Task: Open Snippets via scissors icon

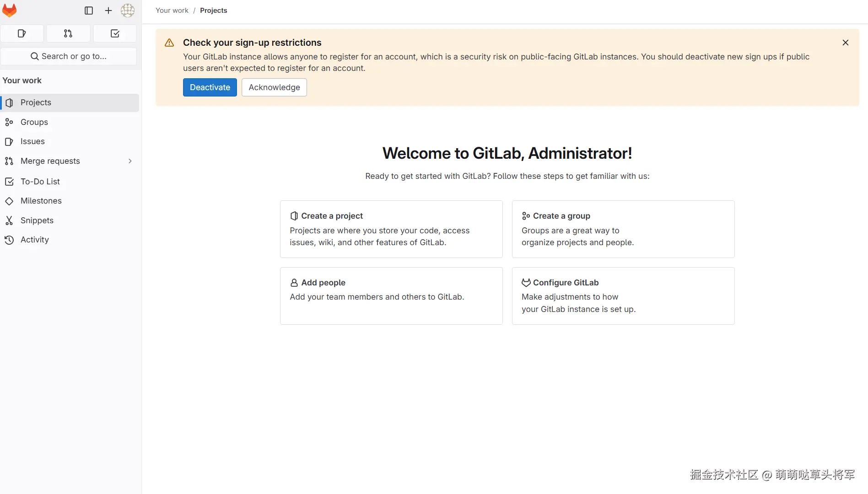Action: [x=9, y=220]
